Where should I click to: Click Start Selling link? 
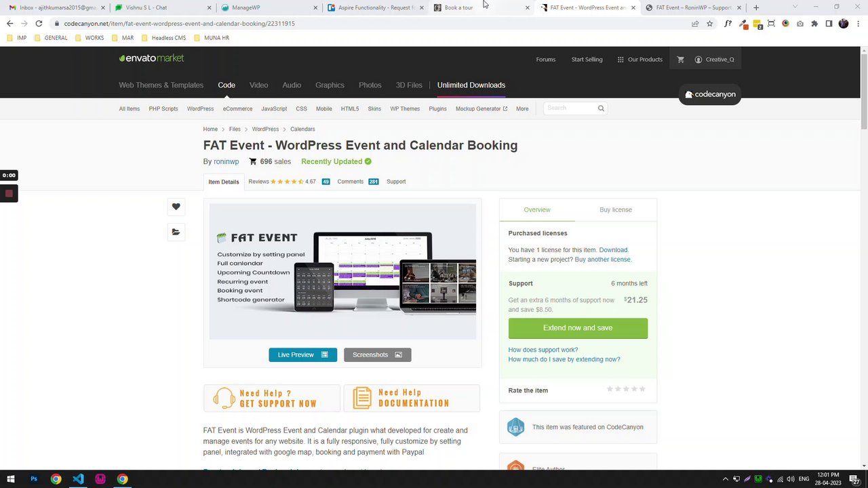coord(587,60)
